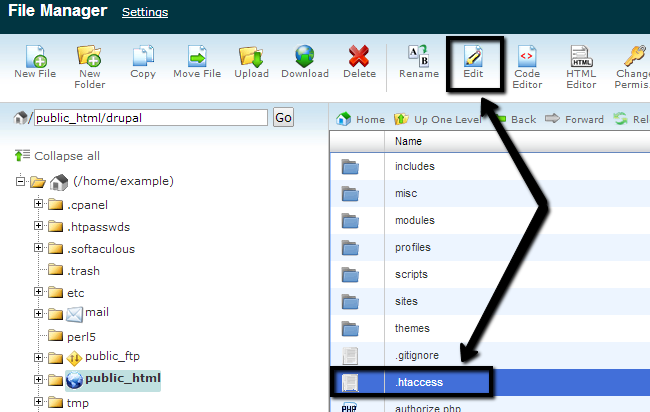The width and height of the screenshot is (650, 412).
Task: Delete the selected file with red X
Action: 359,62
